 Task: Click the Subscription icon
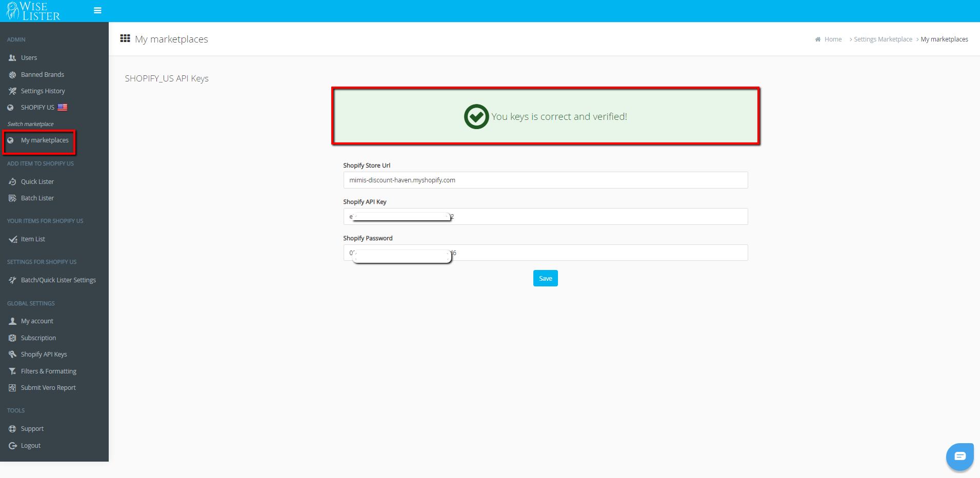point(12,338)
